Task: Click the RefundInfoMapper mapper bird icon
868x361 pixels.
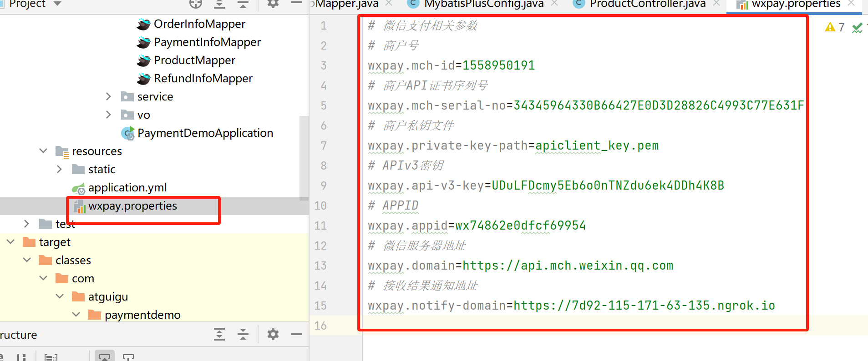Action: pyautogui.click(x=143, y=79)
